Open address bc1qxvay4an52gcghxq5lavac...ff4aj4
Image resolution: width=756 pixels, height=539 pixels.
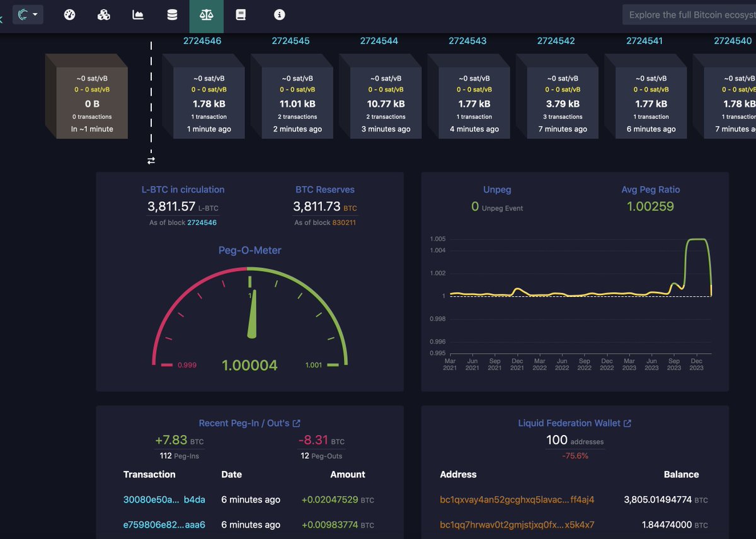click(x=517, y=500)
